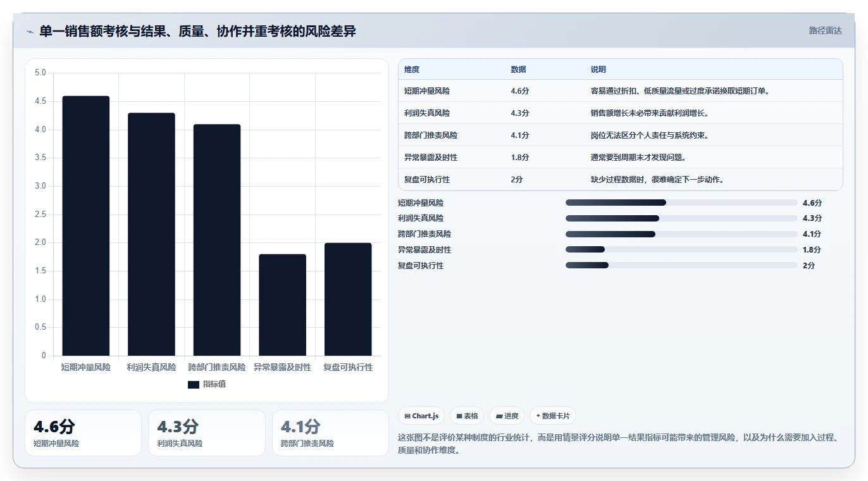The width and height of the screenshot is (868, 481).
Task: Click the 跨部门推责风险 x-axis label under the chart
Action: (217, 367)
